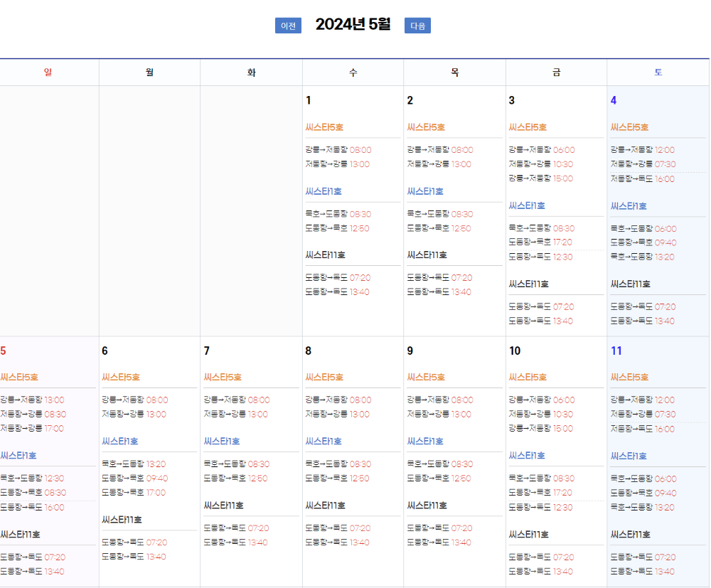The height and width of the screenshot is (588, 711).
Task: Select the 토 (Saturday) column header
Action: tap(658, 72)
